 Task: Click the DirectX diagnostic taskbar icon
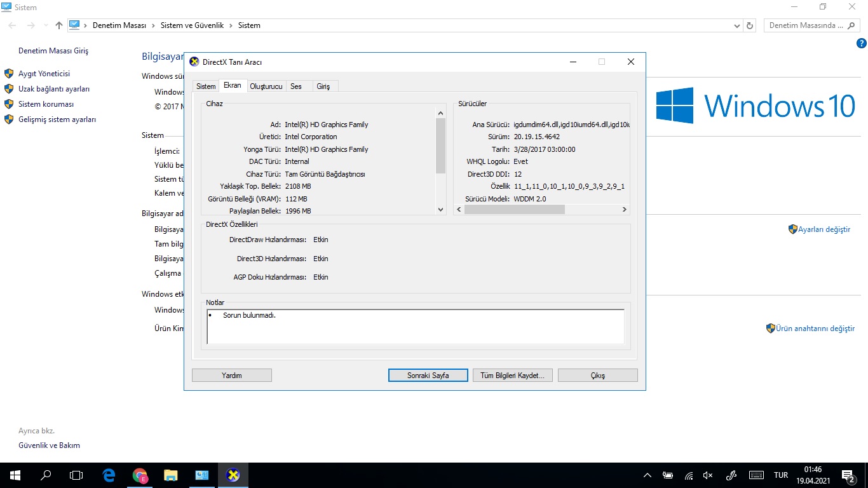click(x=233, y=475)
